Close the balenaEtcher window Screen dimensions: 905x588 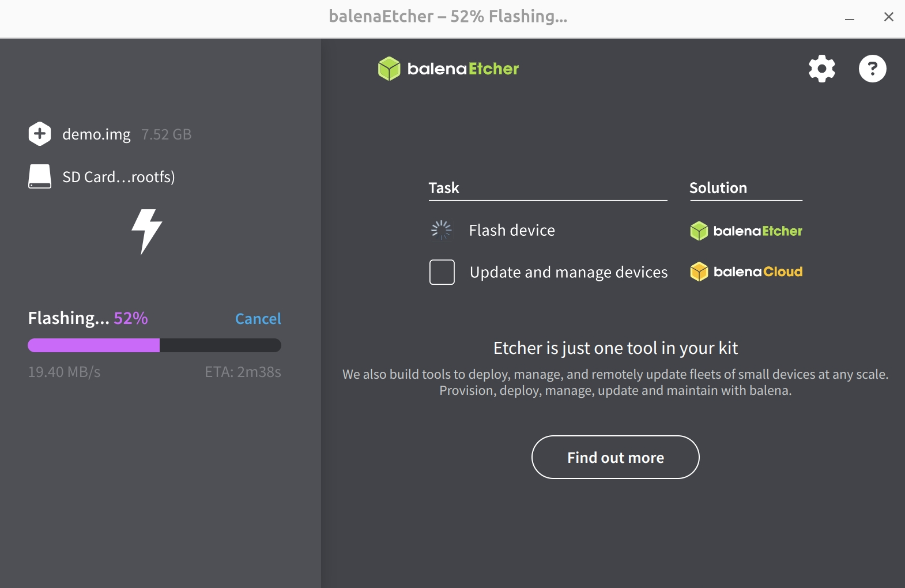889,17
